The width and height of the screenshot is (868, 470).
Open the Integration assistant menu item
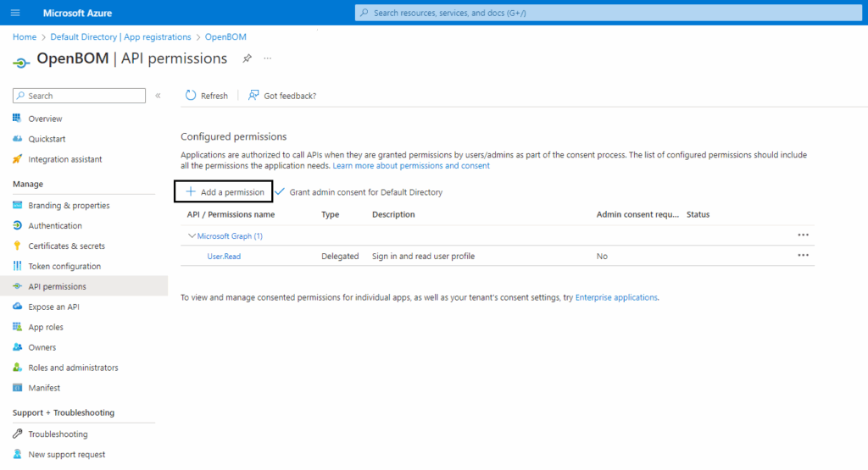tap(65, 159)
